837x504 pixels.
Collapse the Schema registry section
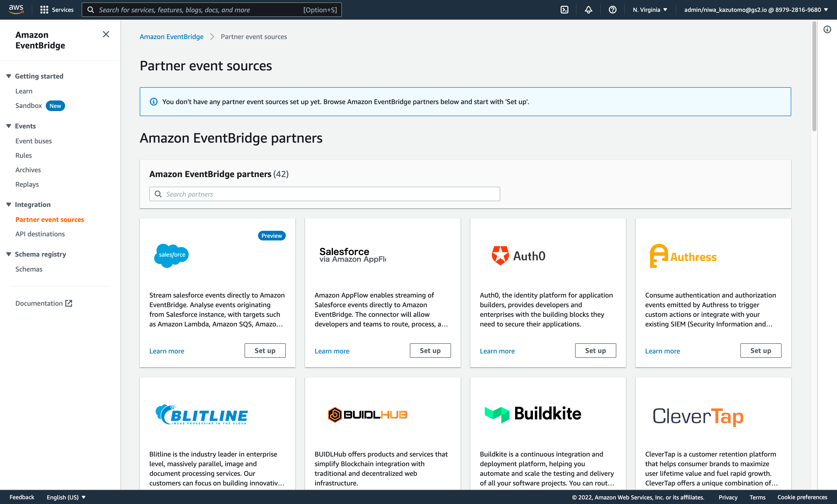click(x=9, y=254)
